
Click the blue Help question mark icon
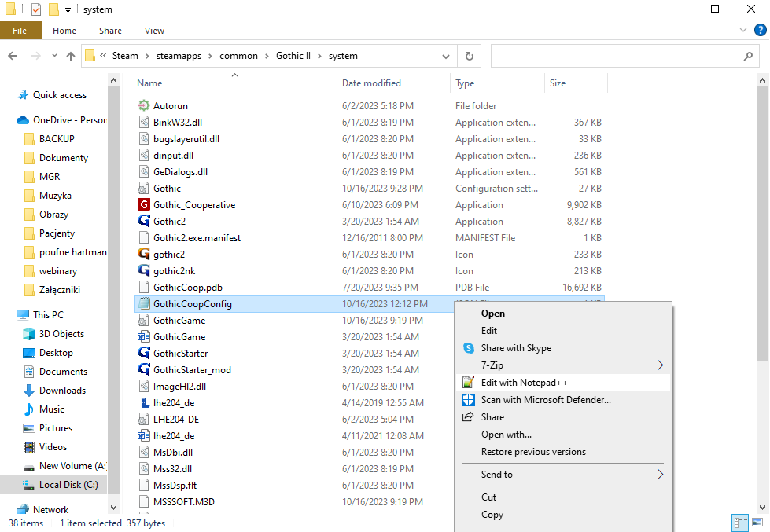pyautogui.click(x=760, y=31)
